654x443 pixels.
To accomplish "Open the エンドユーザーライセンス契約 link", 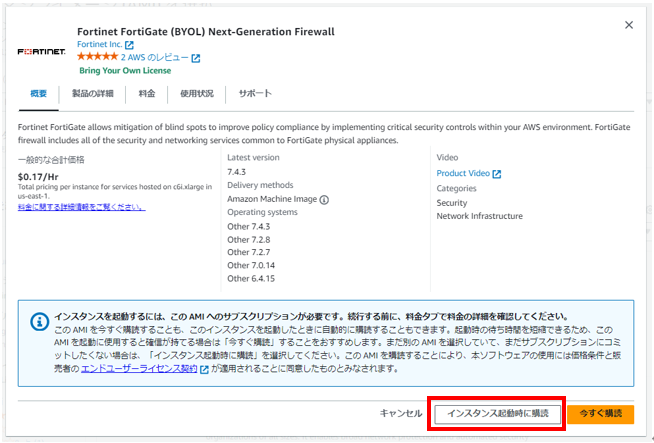I will click(139, 369).
